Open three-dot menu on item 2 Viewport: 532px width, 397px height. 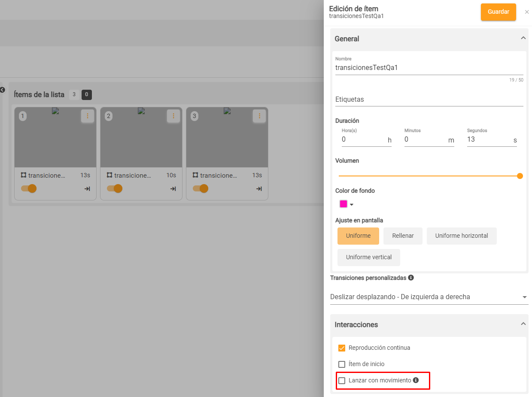[x=173, y=116]
